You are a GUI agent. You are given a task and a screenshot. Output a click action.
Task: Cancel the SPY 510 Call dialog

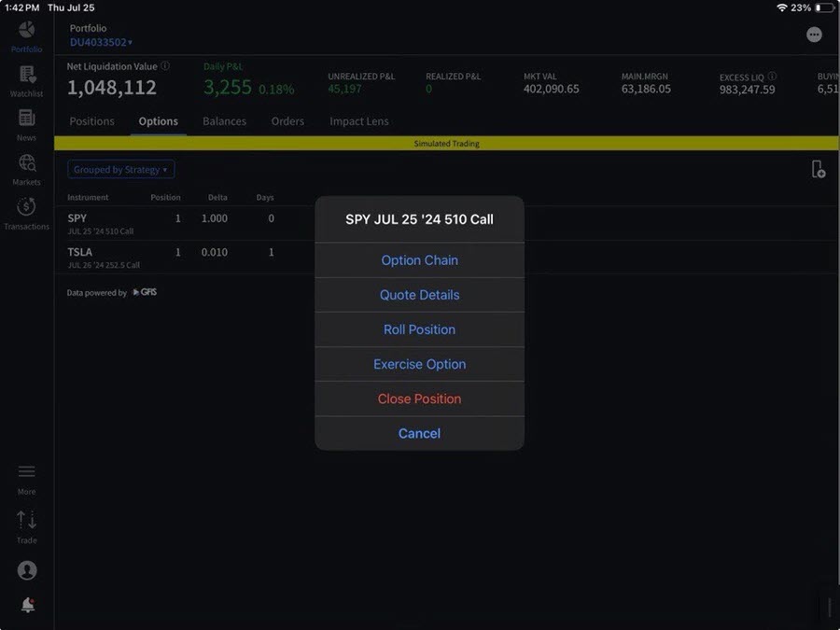click(419, 433)
